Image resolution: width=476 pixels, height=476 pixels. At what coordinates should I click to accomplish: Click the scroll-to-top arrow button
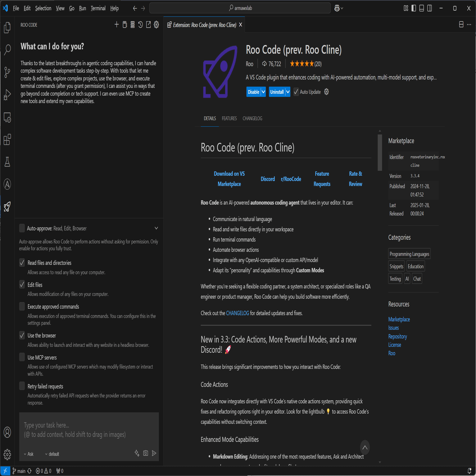pyautogui.click(x=365, y=447)
